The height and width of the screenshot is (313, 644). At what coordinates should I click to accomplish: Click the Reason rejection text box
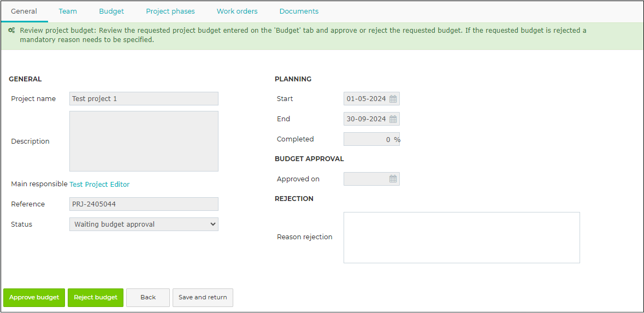462,238
